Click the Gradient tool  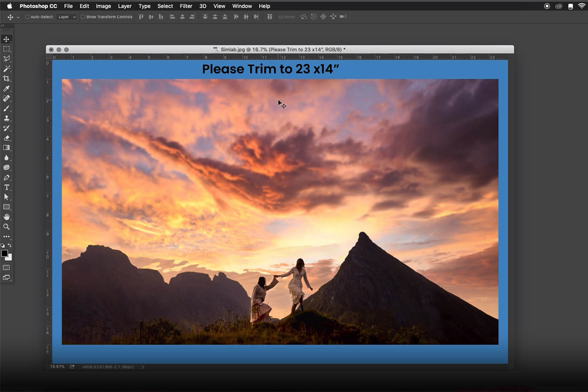click(6, 148)
